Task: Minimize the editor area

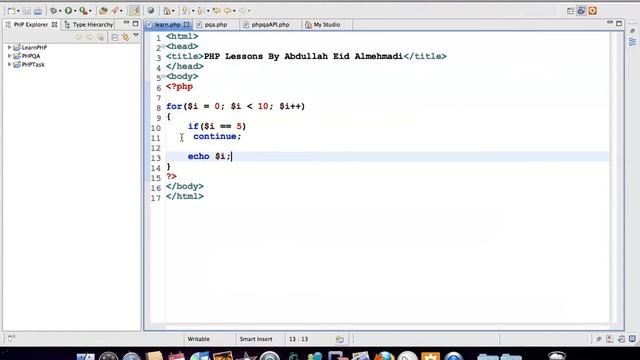Action: (610, 23)
